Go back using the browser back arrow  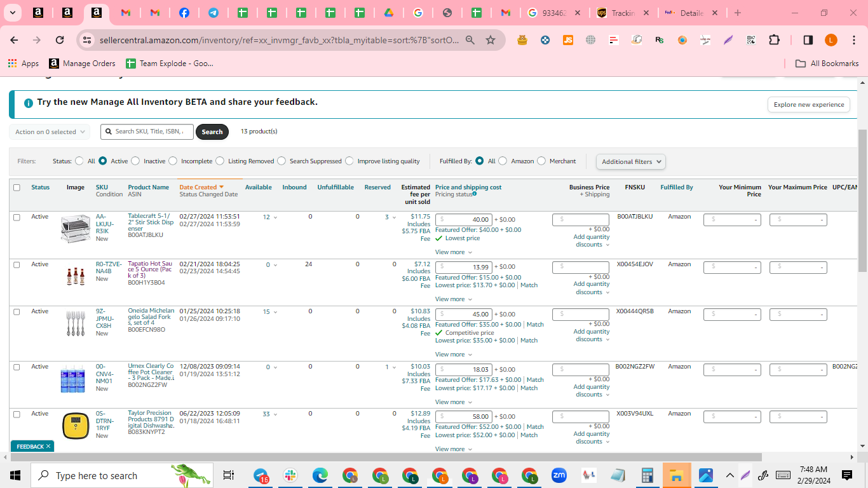click(x=14, y=40)
